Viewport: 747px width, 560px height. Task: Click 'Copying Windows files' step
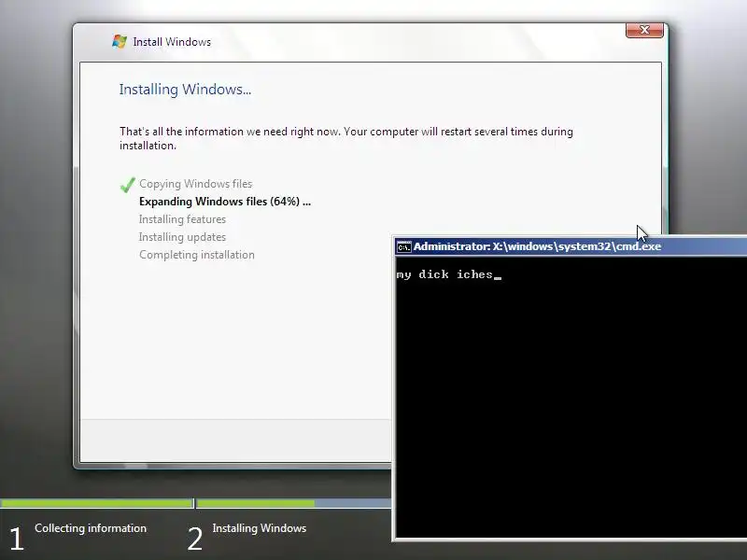tap(196, 184)
